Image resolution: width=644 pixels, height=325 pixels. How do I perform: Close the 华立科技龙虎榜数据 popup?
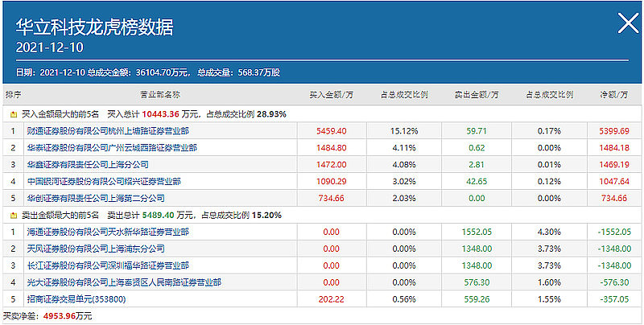[627, 24]
